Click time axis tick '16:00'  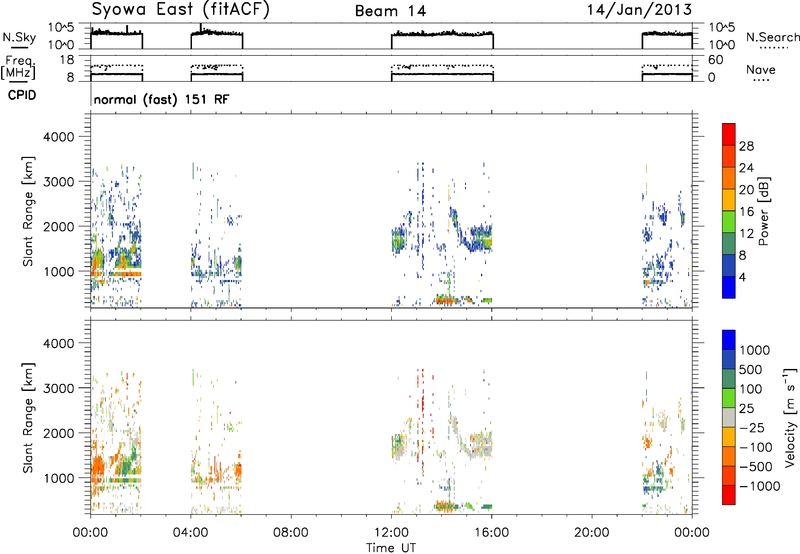click(x=491, y=533)
